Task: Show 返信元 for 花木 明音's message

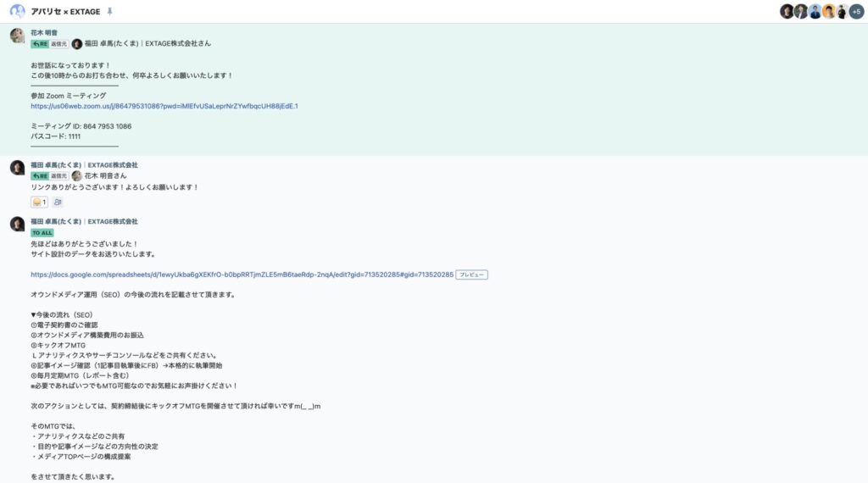Action: pos(59,43)
